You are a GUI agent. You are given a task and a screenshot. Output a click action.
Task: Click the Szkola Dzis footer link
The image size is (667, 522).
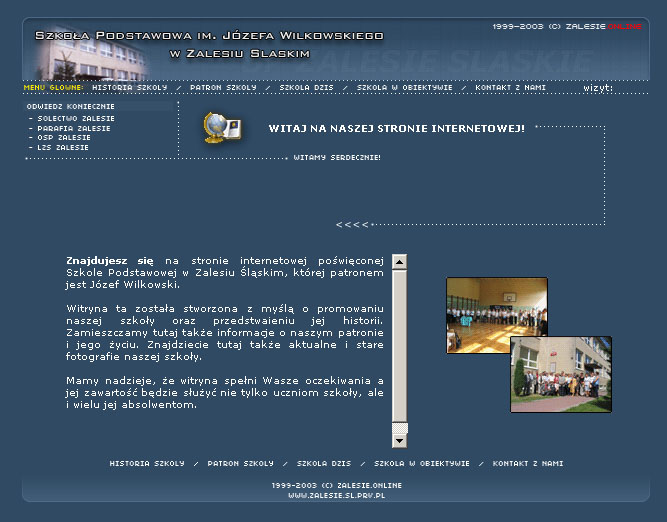click(x=324, y=463)
